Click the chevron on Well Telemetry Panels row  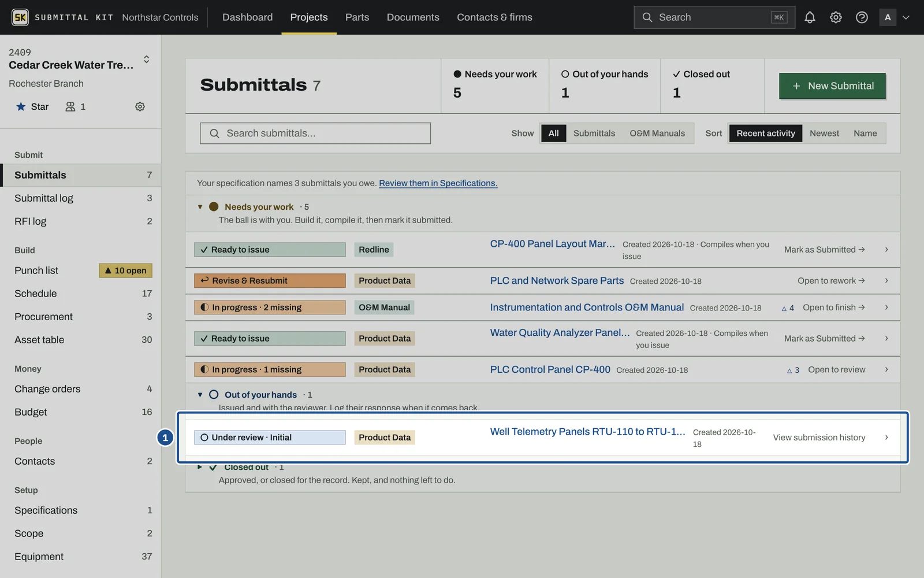(x=886, y=438)
